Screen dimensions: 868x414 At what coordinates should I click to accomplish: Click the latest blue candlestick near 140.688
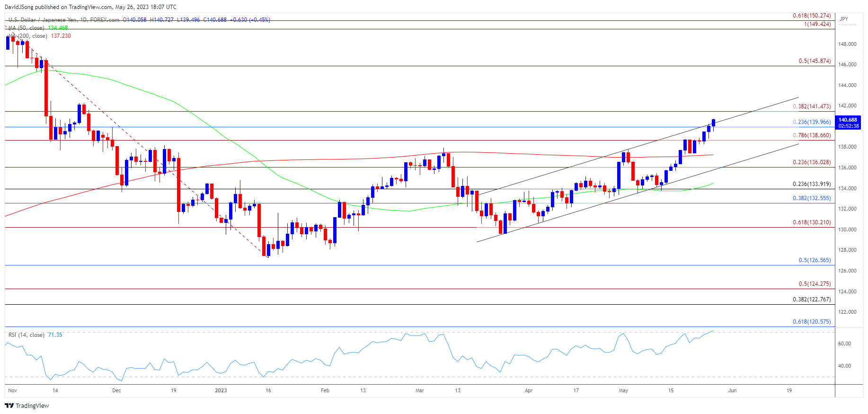pos(713,123)
